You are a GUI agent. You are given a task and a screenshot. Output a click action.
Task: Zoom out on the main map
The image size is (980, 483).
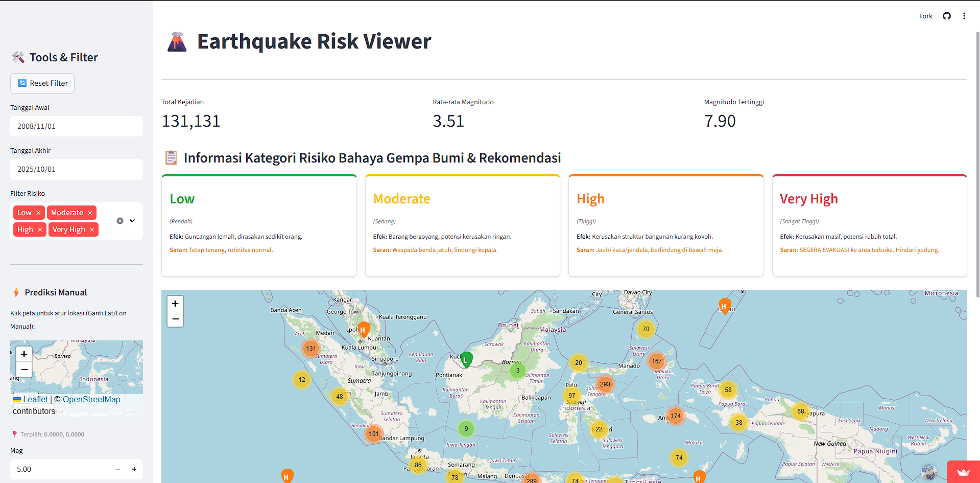click(x=175, y=319)
